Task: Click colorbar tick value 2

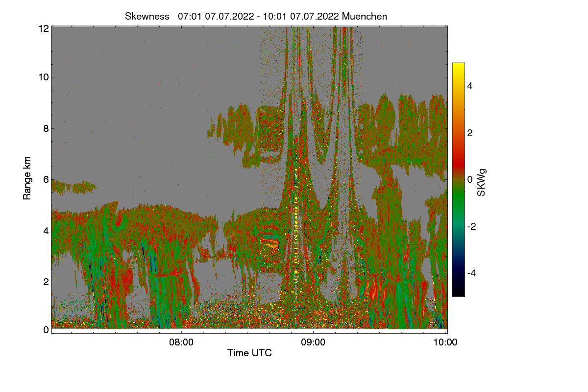Action: [x=470, y=133]
